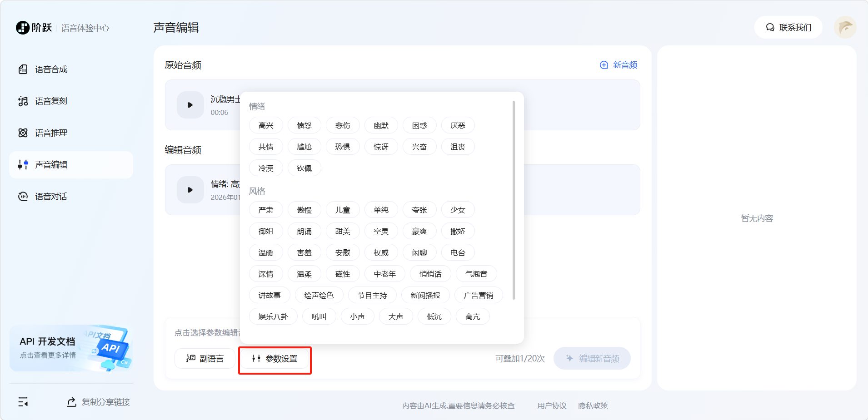
Task: Choose the 悲伤 emotion tag
Action: pyautogui.click(x=343, y=126)
